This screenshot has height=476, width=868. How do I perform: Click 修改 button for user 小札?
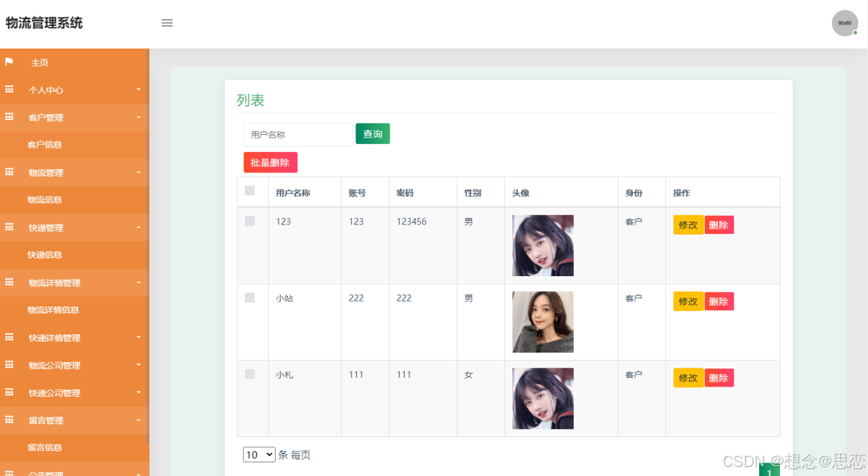coord(689,378)
